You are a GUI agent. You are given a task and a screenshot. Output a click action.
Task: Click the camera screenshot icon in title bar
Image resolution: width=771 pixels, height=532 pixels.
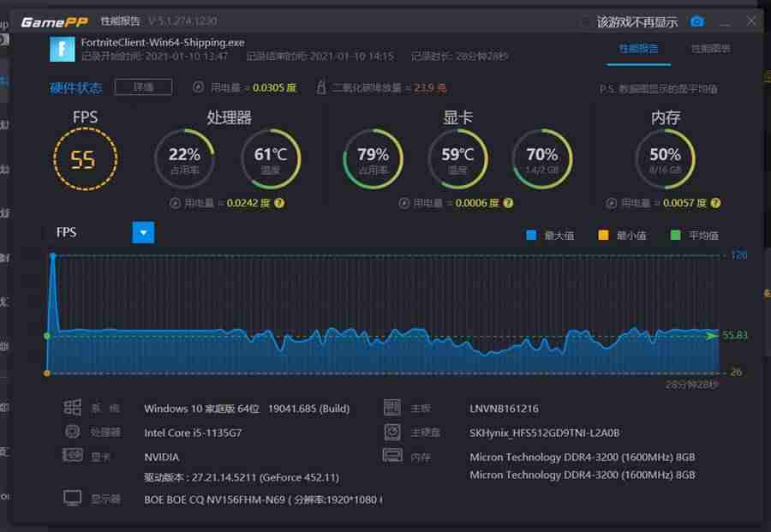696,21
